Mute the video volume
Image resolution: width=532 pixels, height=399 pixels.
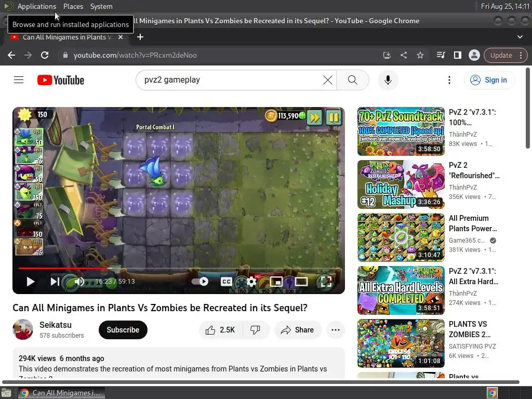[79, 282]
